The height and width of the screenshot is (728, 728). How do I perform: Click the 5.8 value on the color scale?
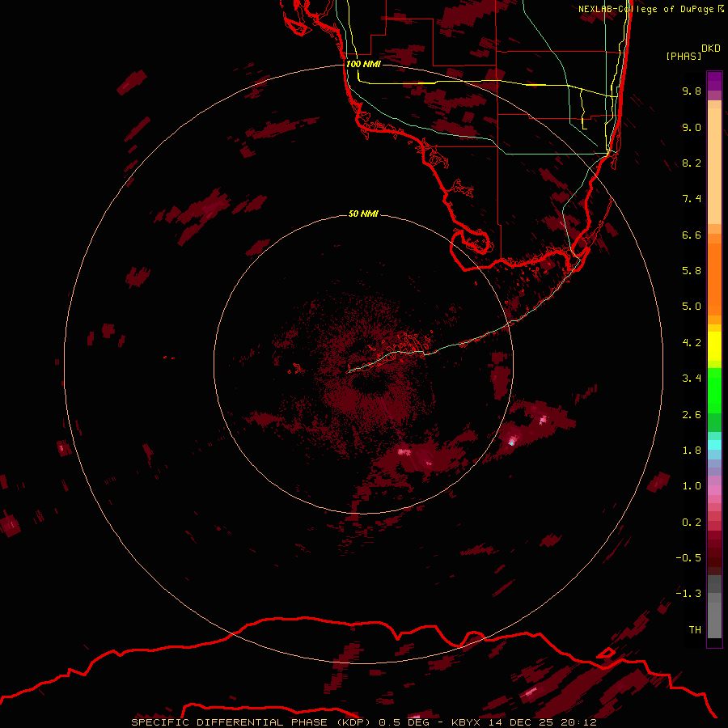(x=692, y=270)
